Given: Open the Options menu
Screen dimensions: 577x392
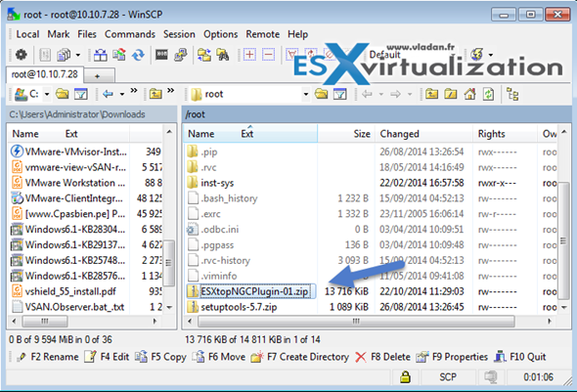Looking at the screenshot, I should [x=221, y=34].
